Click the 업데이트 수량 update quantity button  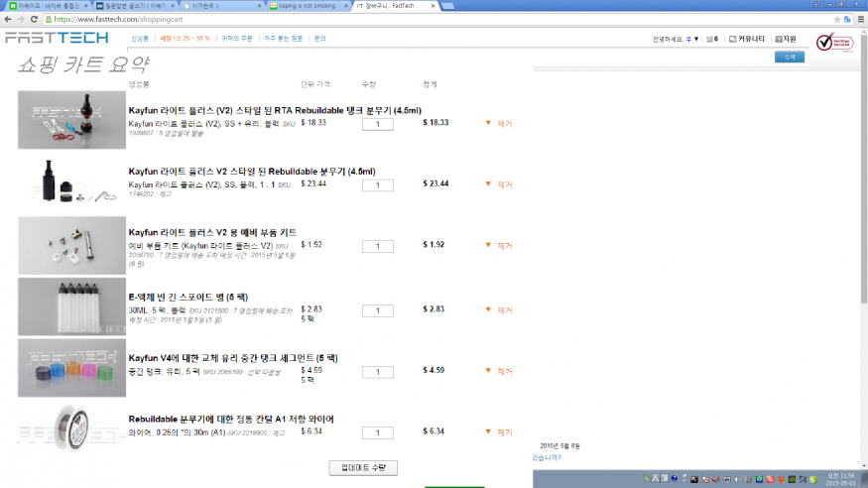[363, 467]
